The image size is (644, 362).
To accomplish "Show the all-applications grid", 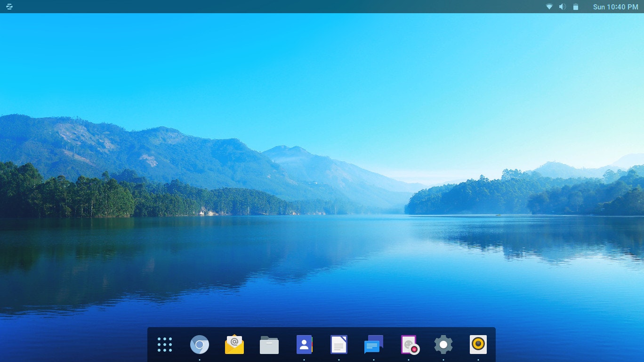I will click(165, 345).
